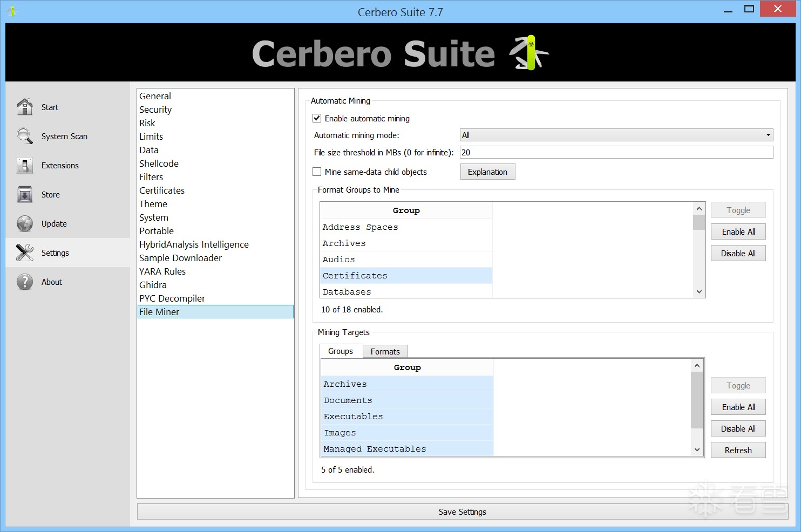801x532 pixels.
Task: Click the Explanation button
Action: pyautogui.click(x=487, y=172)
